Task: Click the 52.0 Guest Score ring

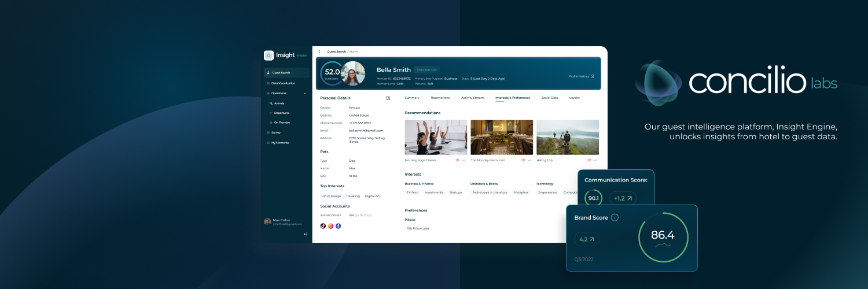Action: (332, 73)
